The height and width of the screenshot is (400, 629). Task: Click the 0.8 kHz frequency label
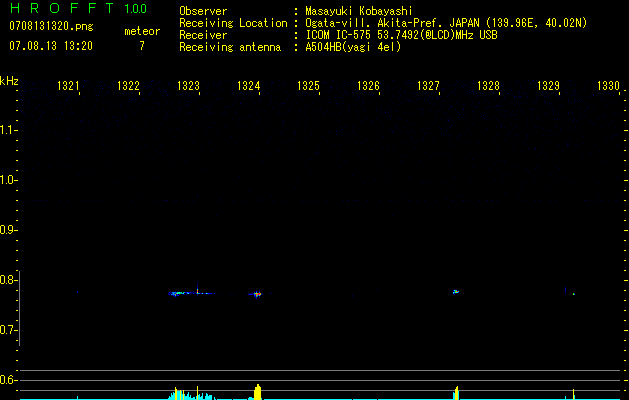8,280
